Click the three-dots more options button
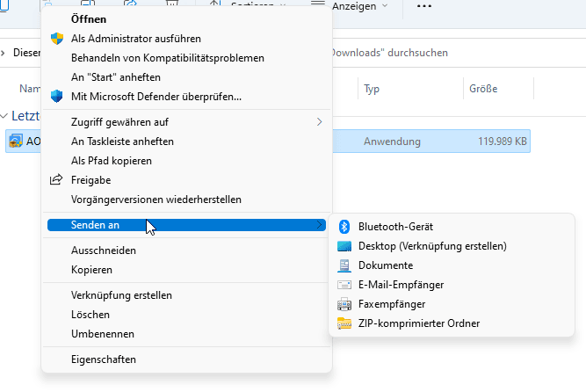This screenshot has height=392, width=586. coord(424,6)
